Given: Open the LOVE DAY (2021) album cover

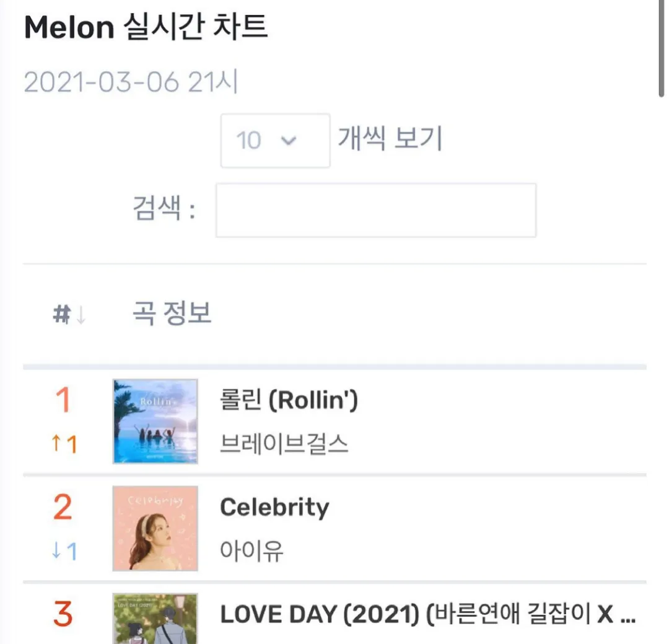Looking at the screenshot, I should pyautogui.click(x=155, y=619).
